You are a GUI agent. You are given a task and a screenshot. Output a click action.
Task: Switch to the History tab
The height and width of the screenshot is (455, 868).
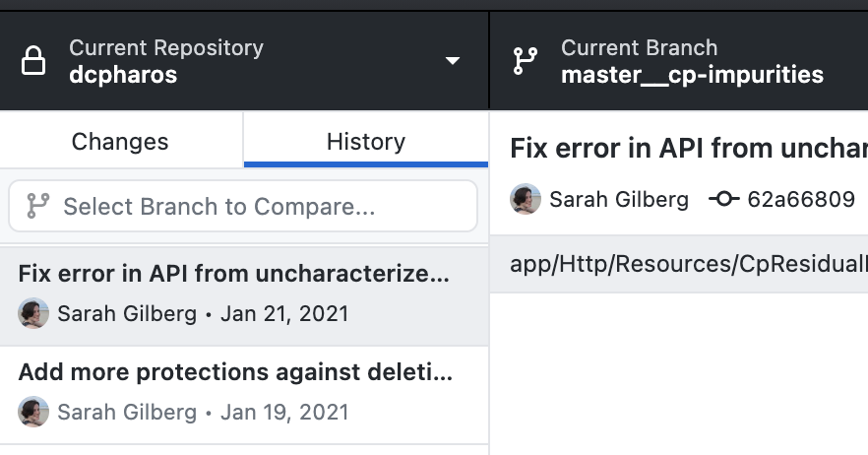point(366,141)
